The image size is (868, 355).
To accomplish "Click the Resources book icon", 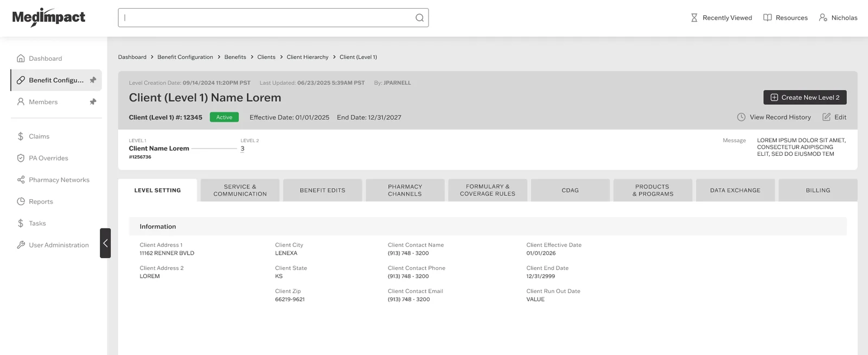I will click(x=767, y=18).
